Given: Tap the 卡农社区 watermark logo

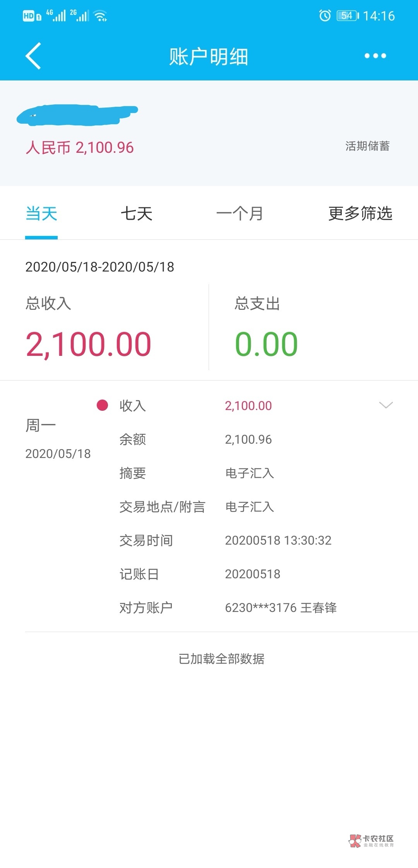Looking at the screenshot, I should (x=371, y=841).
